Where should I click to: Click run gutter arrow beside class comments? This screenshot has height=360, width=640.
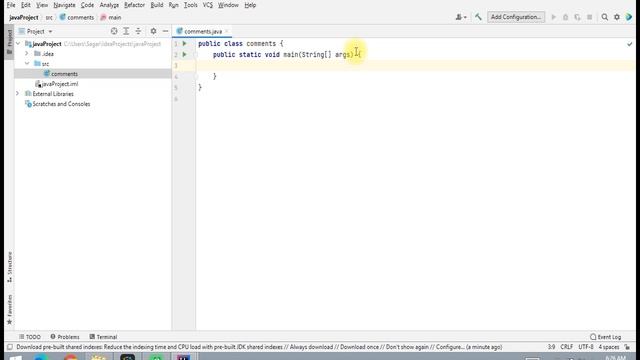coord(184,43)
